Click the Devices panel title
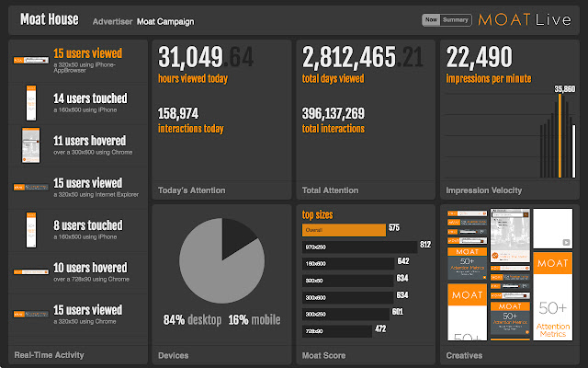The image size is (588, 368). (174, 355)
